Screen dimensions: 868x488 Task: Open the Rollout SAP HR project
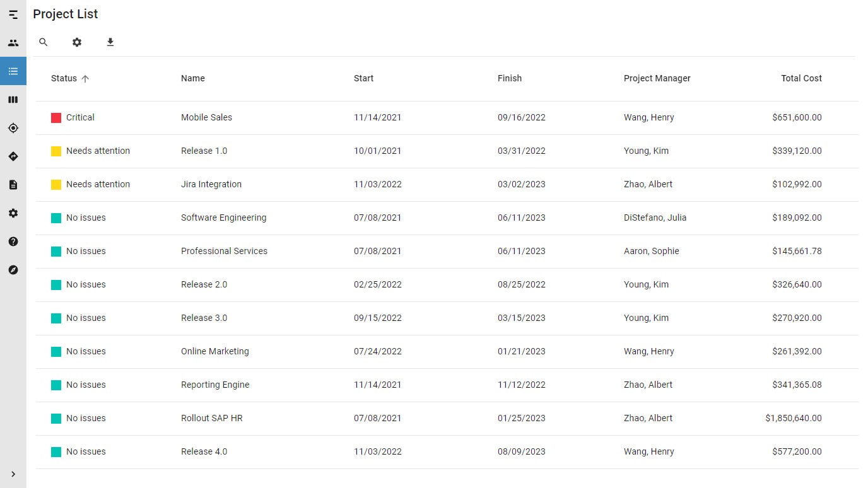pyautogui.click(x=211, y=418)
